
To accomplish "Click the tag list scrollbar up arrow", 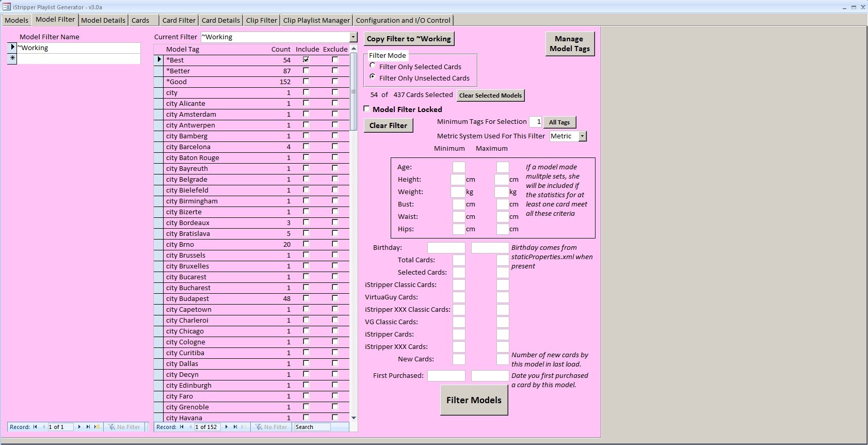I will click(353, 49).
